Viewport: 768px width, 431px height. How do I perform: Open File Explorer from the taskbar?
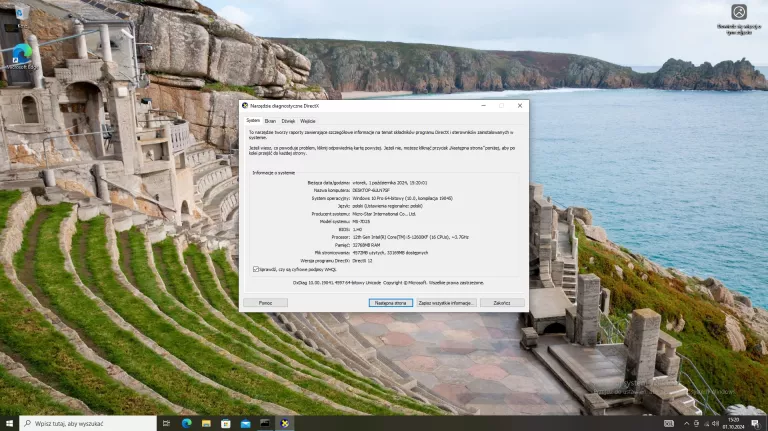pyautogui.click(x=206, y=423)
